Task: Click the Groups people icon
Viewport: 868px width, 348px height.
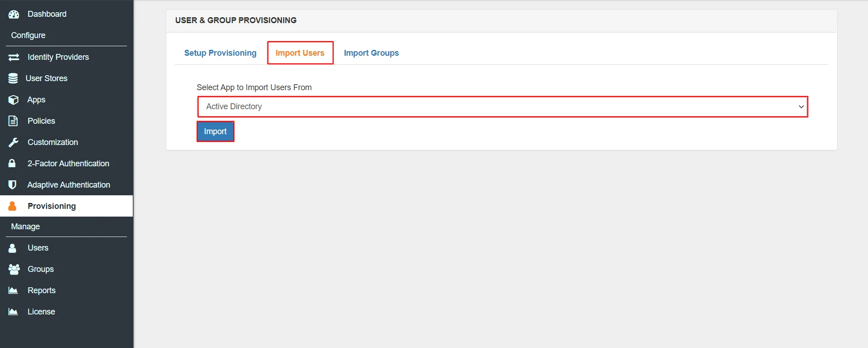Action: click(x=14, y=269)
